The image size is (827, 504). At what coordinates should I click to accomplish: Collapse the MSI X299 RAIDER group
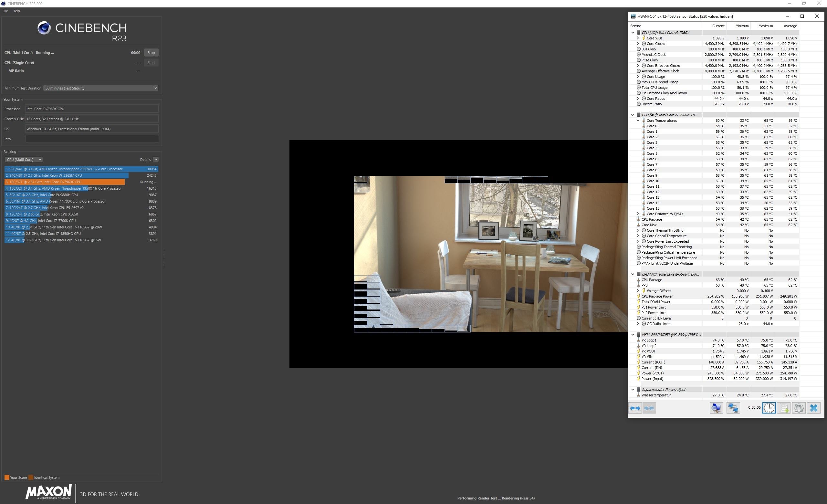633,334
